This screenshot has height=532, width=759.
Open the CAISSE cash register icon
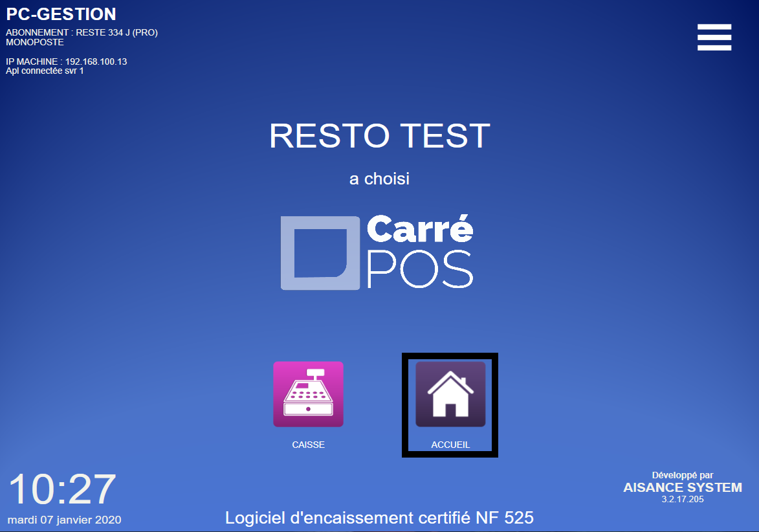[x=309, y=394]
